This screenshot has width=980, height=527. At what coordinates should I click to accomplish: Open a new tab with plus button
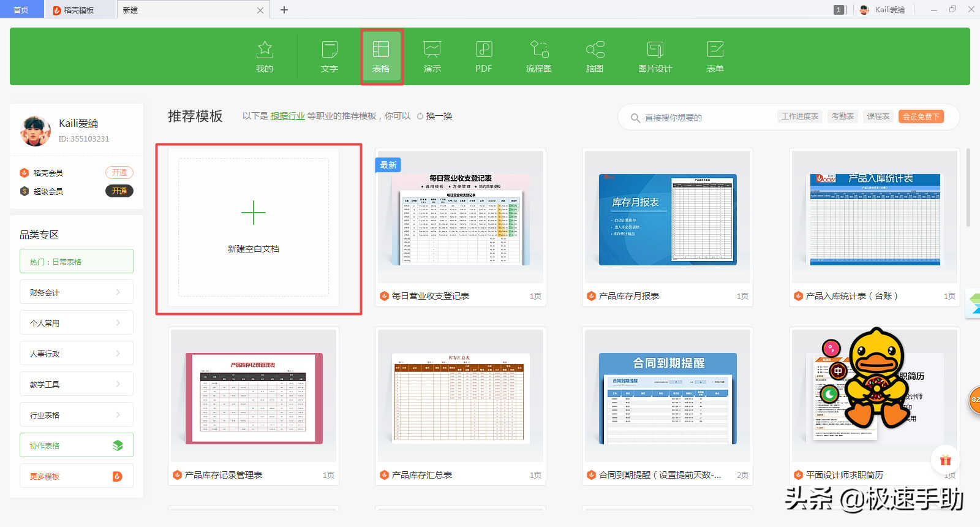(284, 10)
